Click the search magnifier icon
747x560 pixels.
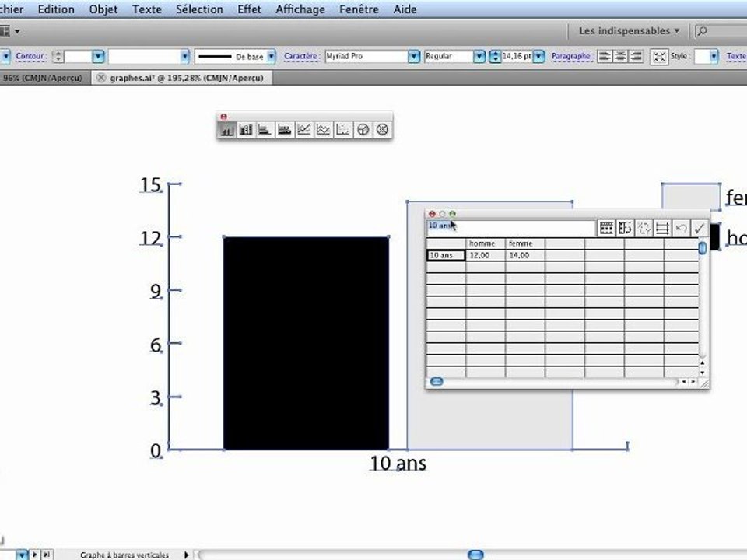(702, 31)
